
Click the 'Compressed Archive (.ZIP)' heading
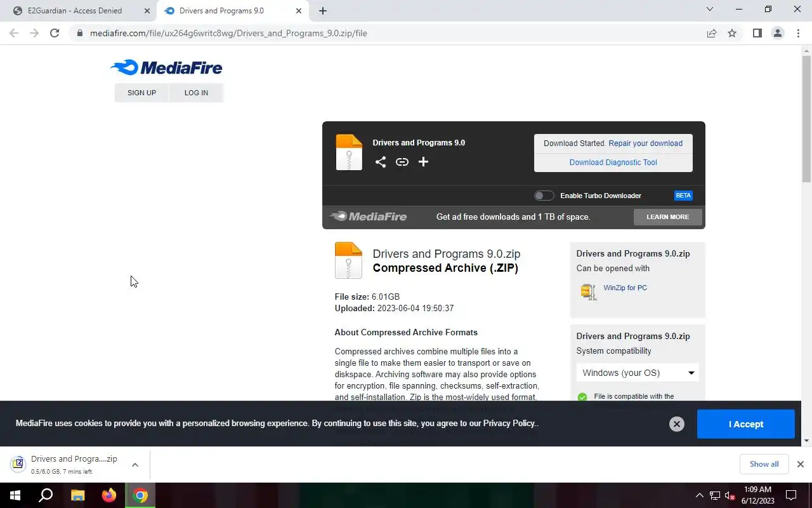pos(445,268)
